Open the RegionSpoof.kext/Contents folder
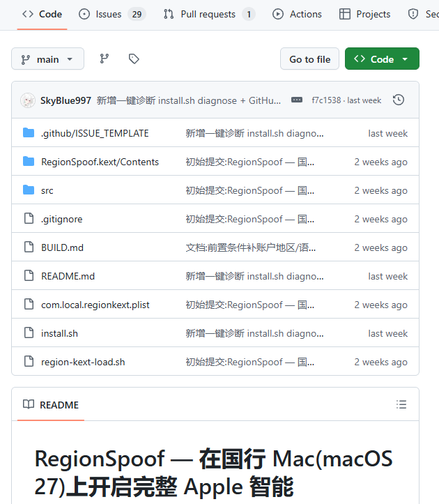Image resolution: width=439 pixels, height=504 pixels. click(x=100, y=162)
